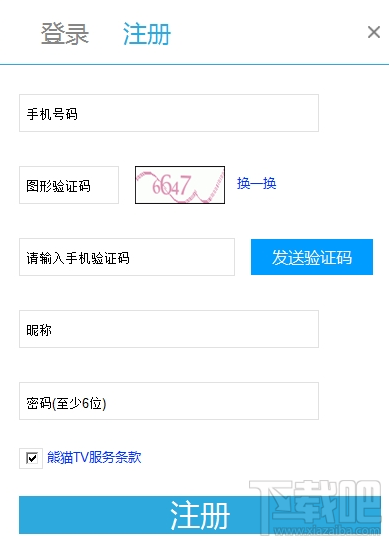The width and height of the screenshot is (389, 541).
Task: Focus the 昵称 nickname field
Action: [169, 329]
